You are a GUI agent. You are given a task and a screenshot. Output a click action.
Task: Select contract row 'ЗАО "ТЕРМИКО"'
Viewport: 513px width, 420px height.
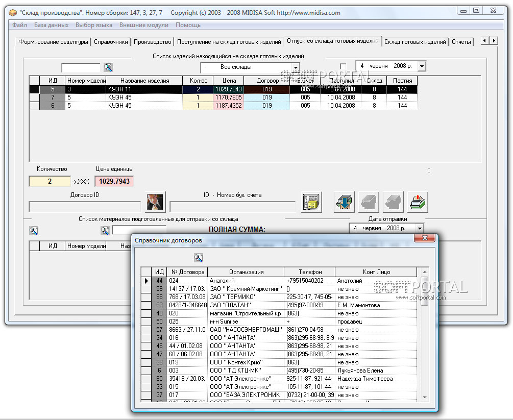pos(279,297)
